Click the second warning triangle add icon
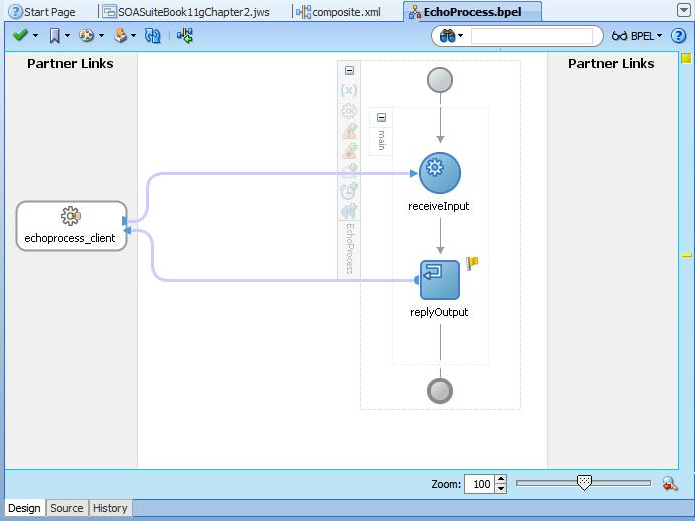The image size is (695, 521). (350, 151)
